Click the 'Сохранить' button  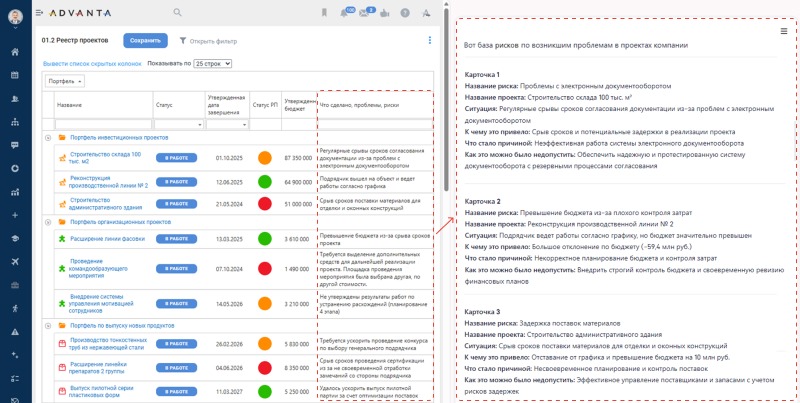pyautogui.click(x=145, y=40)
